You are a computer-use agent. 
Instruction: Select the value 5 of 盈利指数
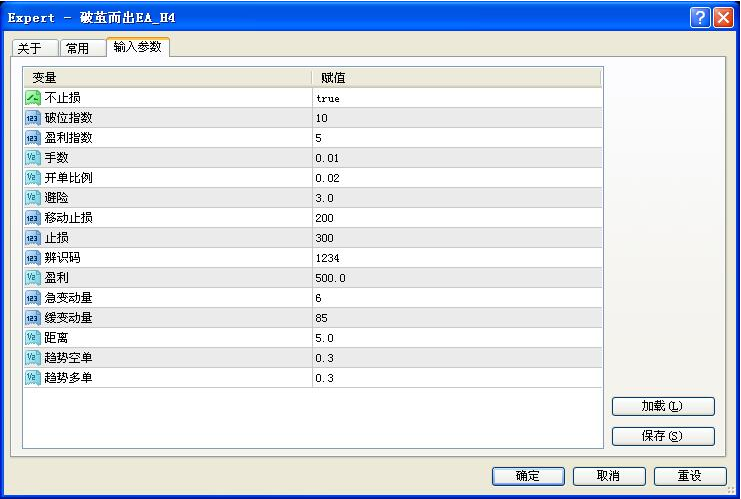click(319, 138)
